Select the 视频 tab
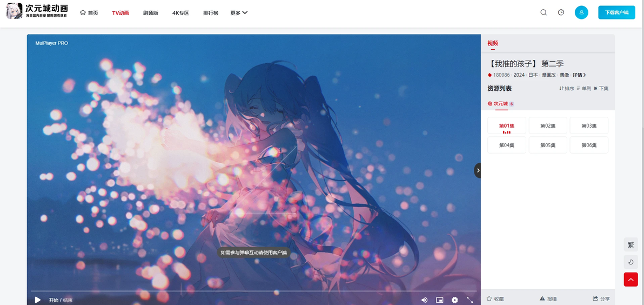 [x=493, y=43]
